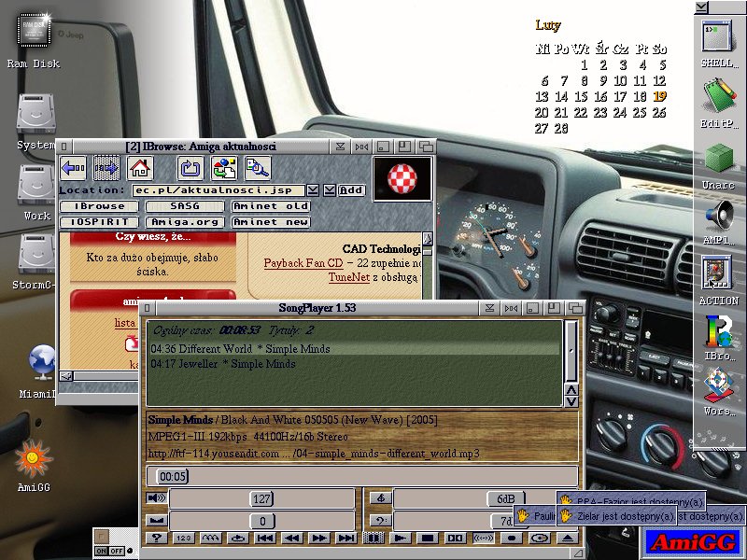Toggle shuffle wave button in SongPlayer
The height and width of the screenshot is (560, 747).
click(x=211, y=539)
